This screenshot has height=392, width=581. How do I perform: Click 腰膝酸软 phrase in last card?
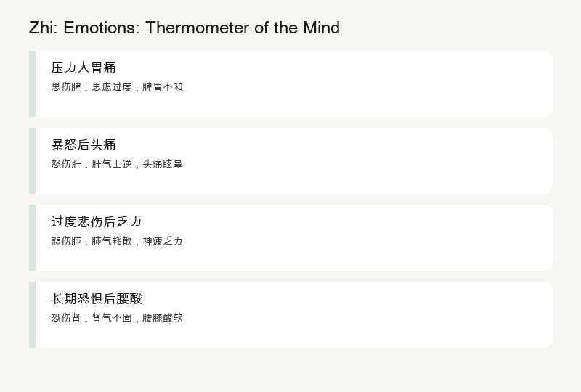162,318
